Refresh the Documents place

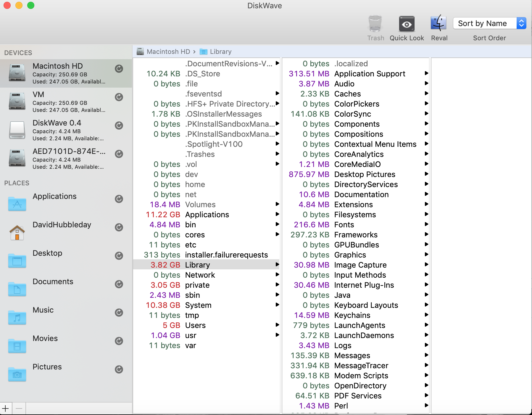pos(119,284)
